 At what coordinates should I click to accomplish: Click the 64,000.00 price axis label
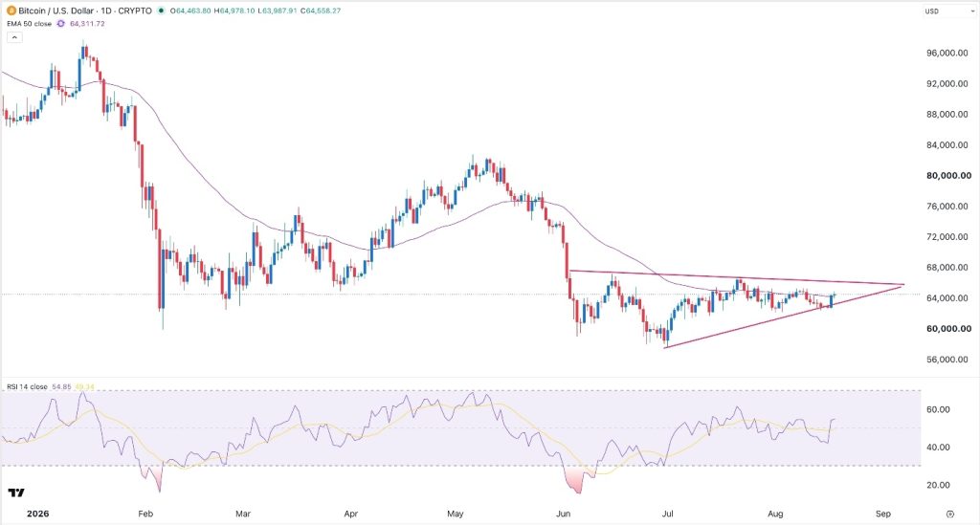[947, 297]
